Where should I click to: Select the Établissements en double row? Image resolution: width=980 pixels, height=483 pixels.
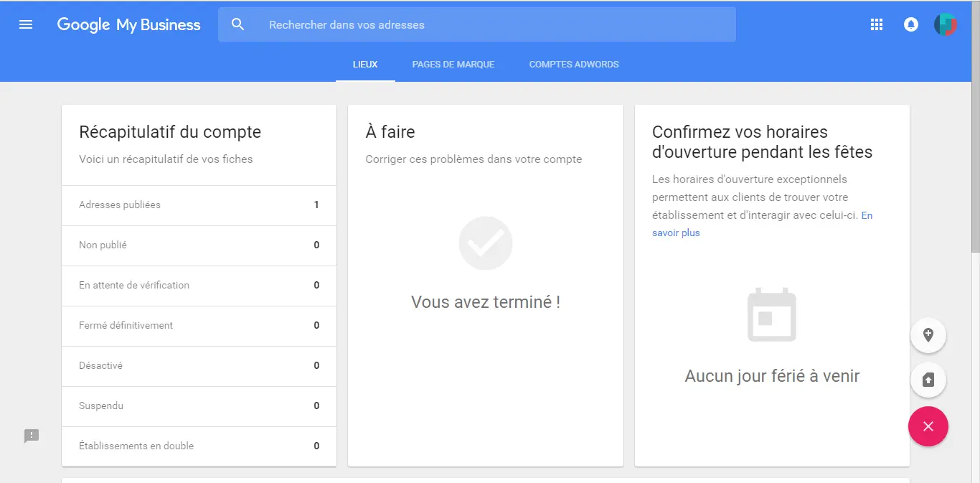click(199, 446)
